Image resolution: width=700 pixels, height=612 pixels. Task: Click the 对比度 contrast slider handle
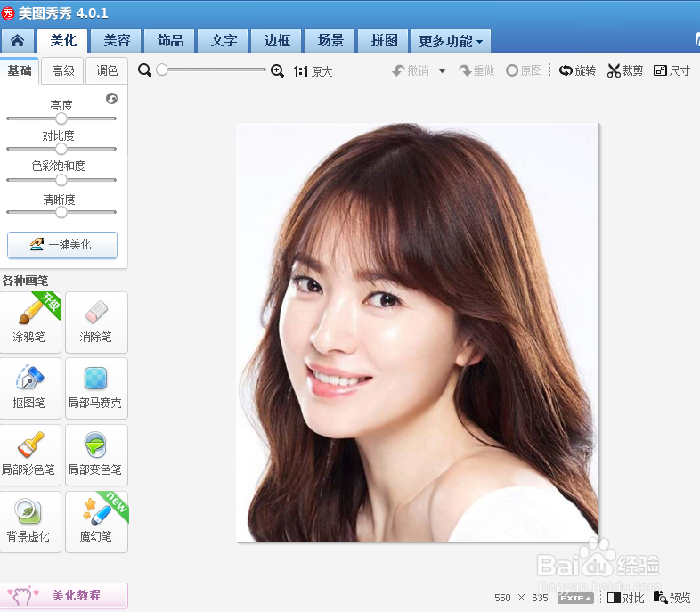tap(61, 149)
